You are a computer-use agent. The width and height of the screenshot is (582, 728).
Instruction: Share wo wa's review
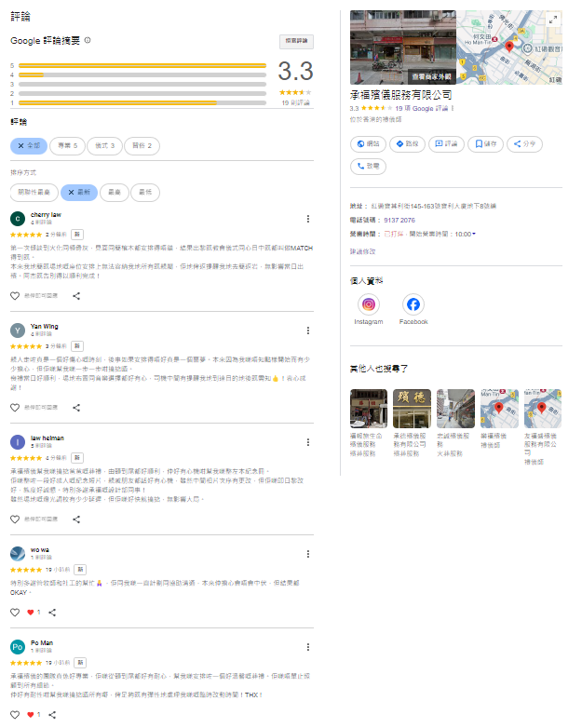point(52,613)
